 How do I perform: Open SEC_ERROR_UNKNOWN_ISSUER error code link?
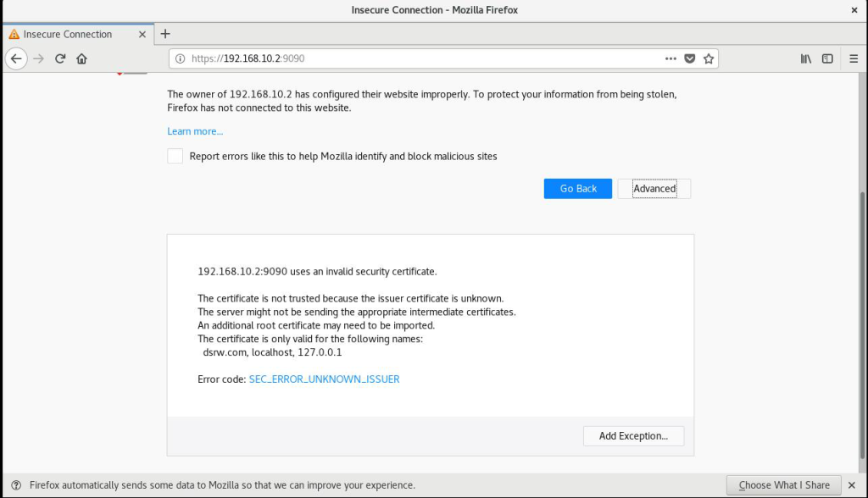coord(325,379)
